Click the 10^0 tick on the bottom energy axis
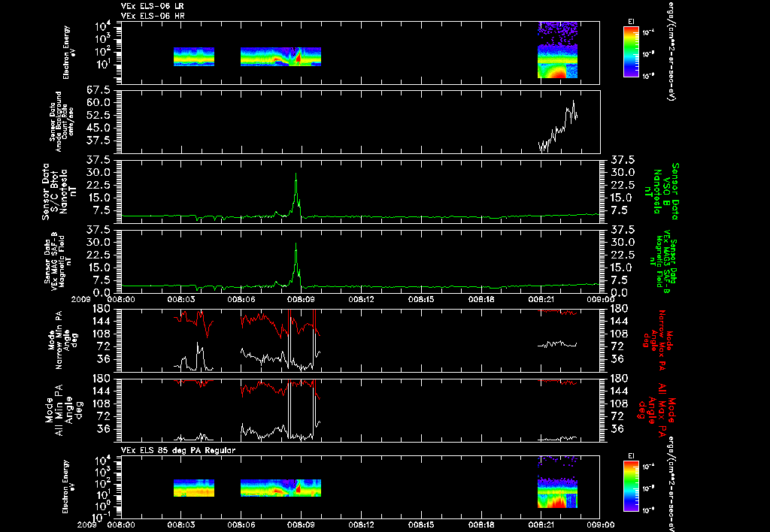770x532 pixels. 102,506
